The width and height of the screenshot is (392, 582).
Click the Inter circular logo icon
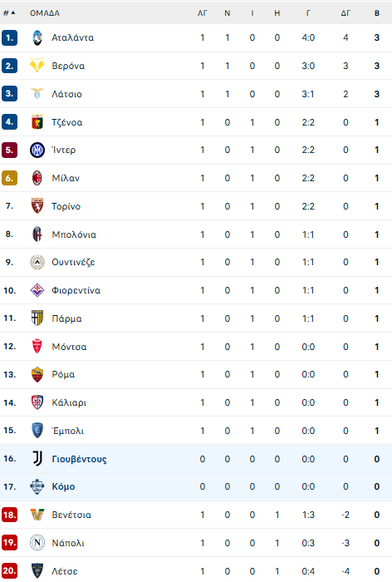[x=37, y=150]
